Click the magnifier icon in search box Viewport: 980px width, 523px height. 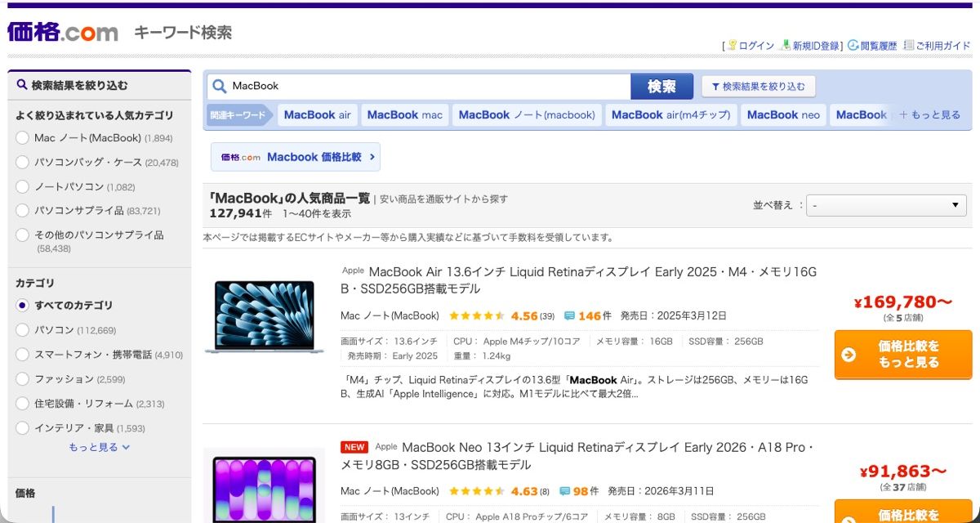(219, 86)
